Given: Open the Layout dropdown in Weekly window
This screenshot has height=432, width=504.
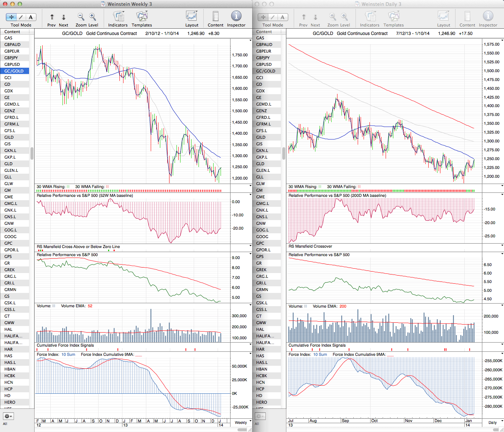Looking at the screenshot, I should pyautogui.click(x=192, y=17).
